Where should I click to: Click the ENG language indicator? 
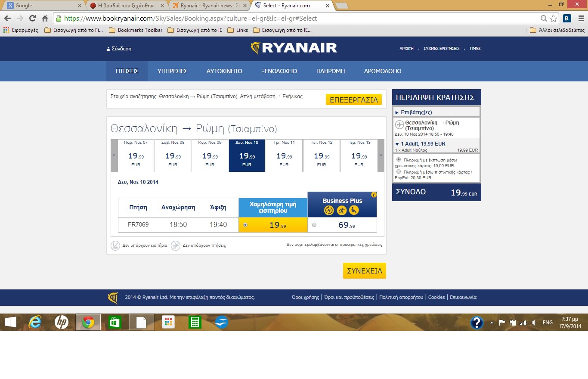click(x=548, y=323)
